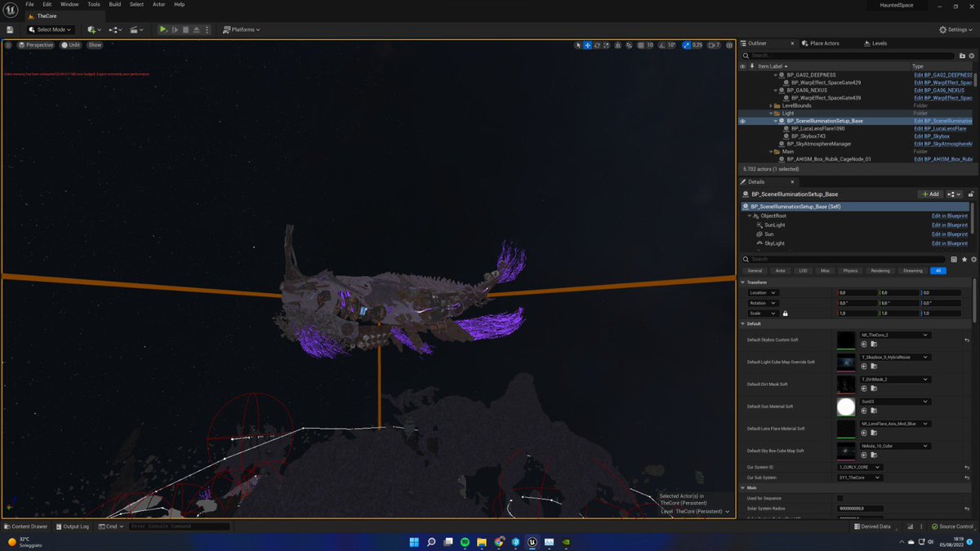Open the Edit menu
The image size is (980, 551).
tap(47, 4)
